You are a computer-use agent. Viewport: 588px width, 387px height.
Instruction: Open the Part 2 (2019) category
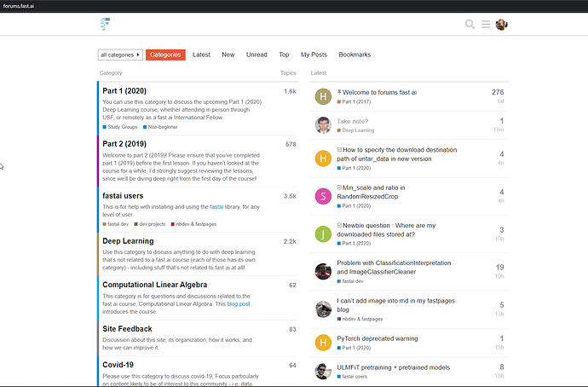pyautogui.click(x=124, y=143)
